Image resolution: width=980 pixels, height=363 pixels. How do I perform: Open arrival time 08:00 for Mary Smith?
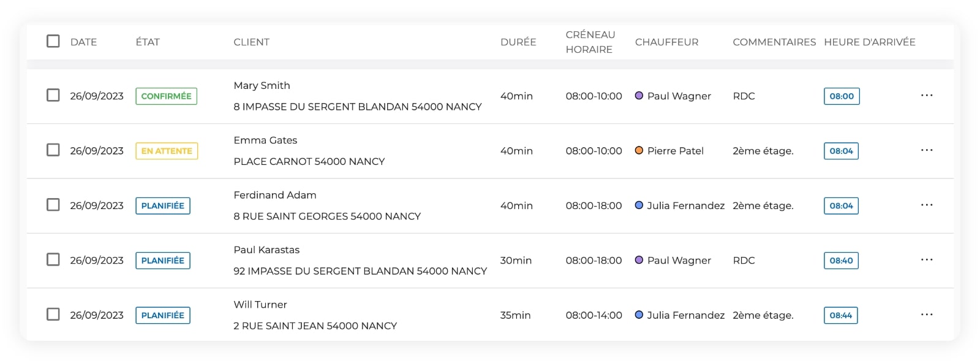point(842,96)
